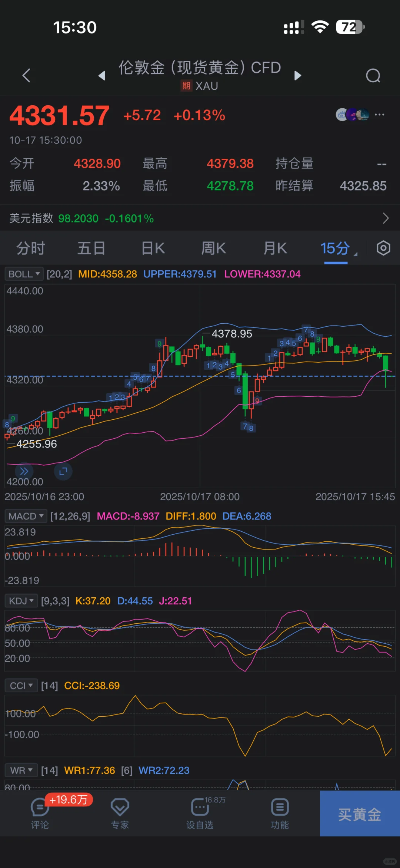Screen dimensions: 400x868
Task: Tap the overlapping user avatars
Action: coord(352,115)
